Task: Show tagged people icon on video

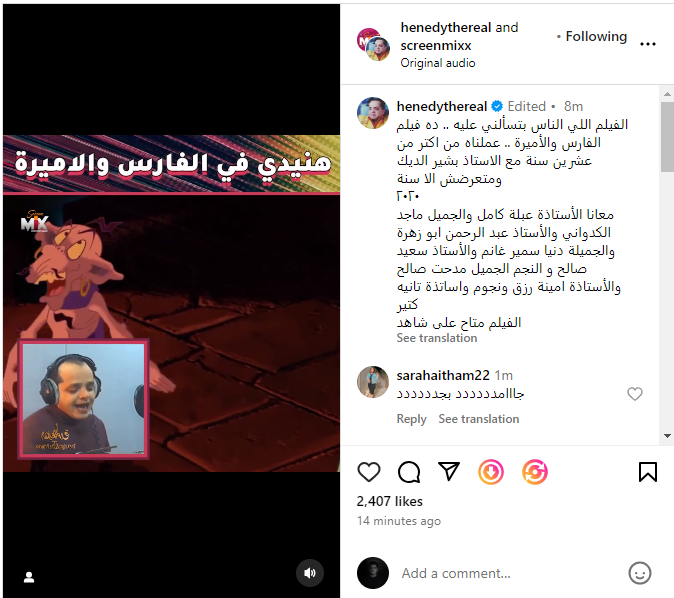Action: coord(29,577)
